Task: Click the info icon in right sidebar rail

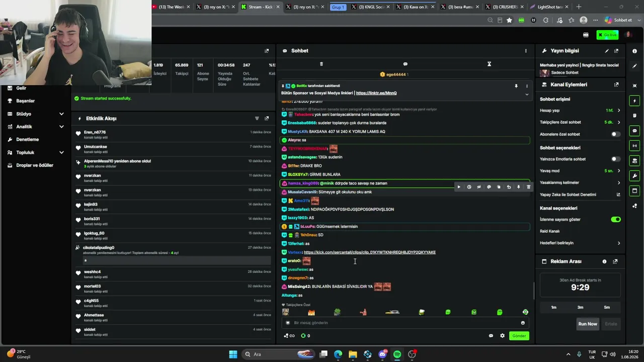Action: [634, 51]
